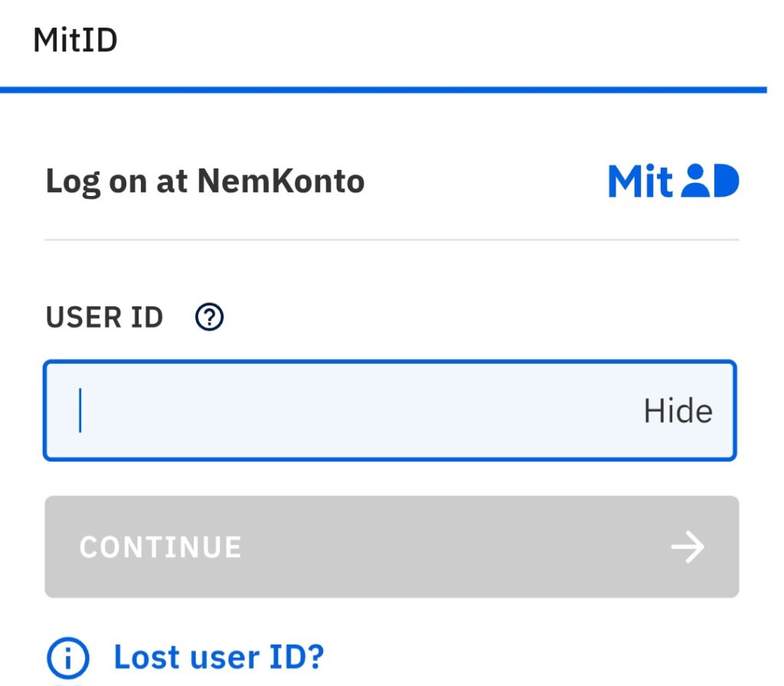Image resolution: width=784 pixels, height=686 pixels.
Task: Click the MitID title in the top bar
Action: click(75, 40)
